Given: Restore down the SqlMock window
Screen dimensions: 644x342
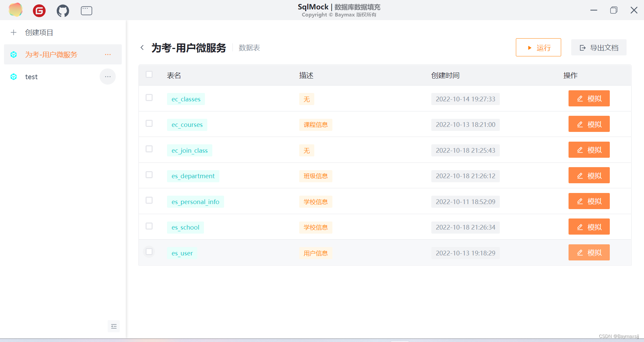Looking at the screenshot, I should (614, 10).
